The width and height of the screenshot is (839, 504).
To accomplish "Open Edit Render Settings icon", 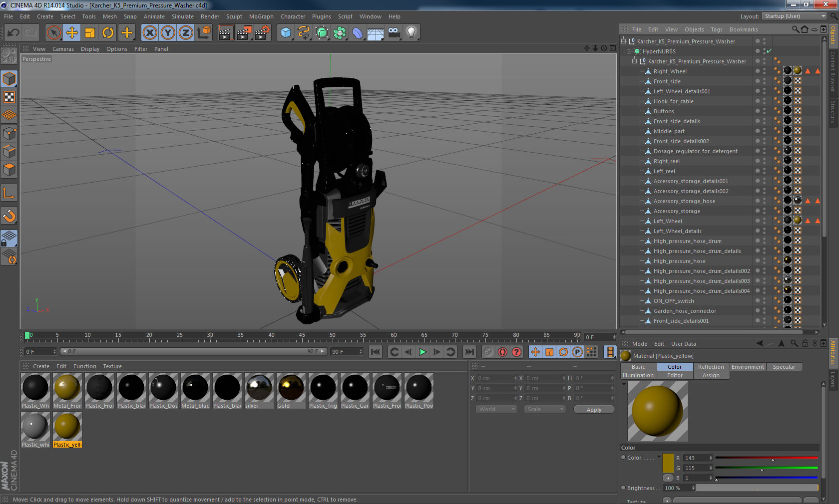I will (263, 33).
